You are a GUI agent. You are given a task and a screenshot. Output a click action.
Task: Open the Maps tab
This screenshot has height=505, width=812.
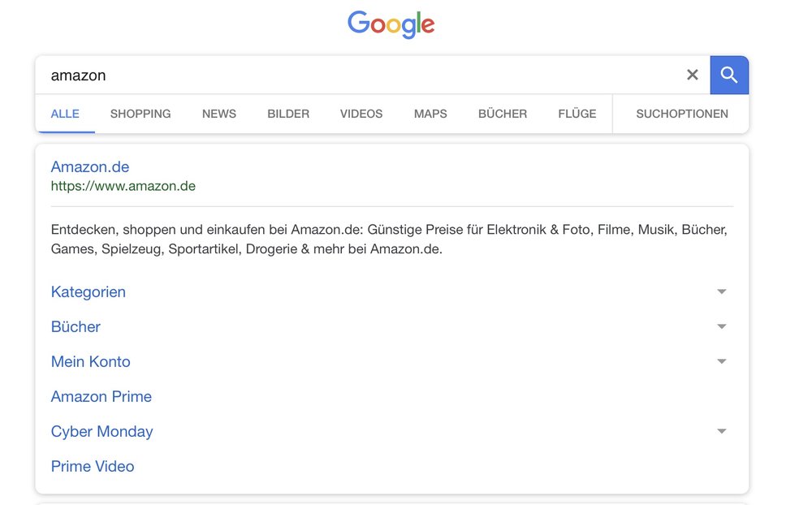point(430,114)
